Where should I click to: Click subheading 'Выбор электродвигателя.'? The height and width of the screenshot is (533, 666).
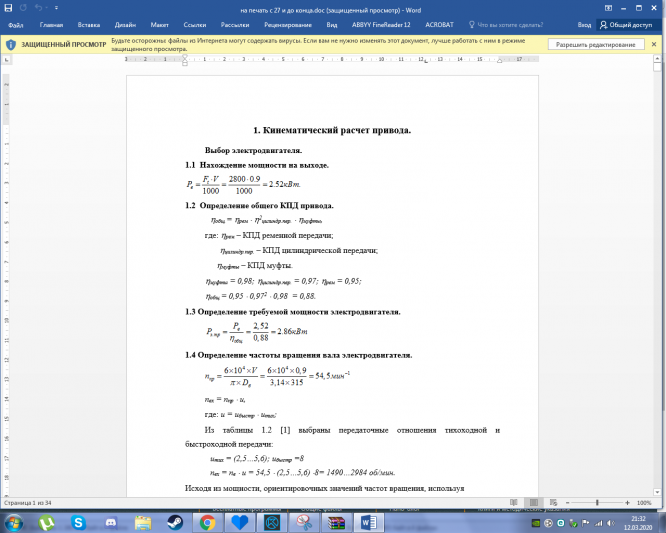(253, 150)
